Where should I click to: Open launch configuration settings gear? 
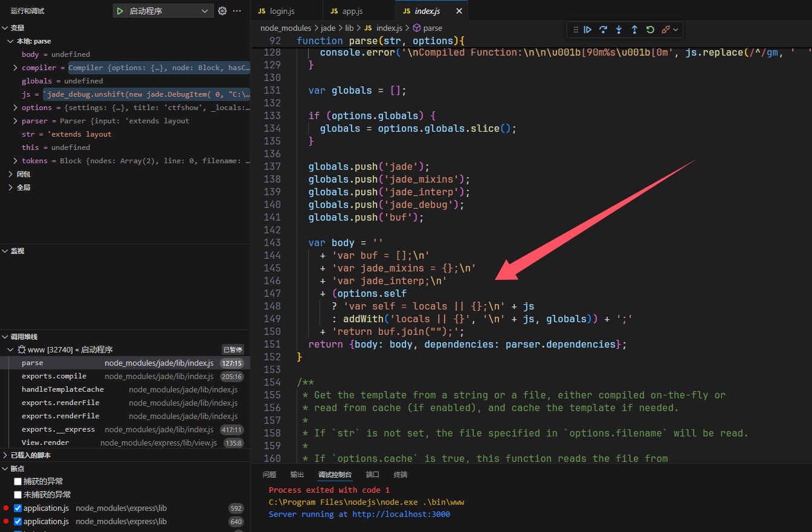click(x=222, y=11)
